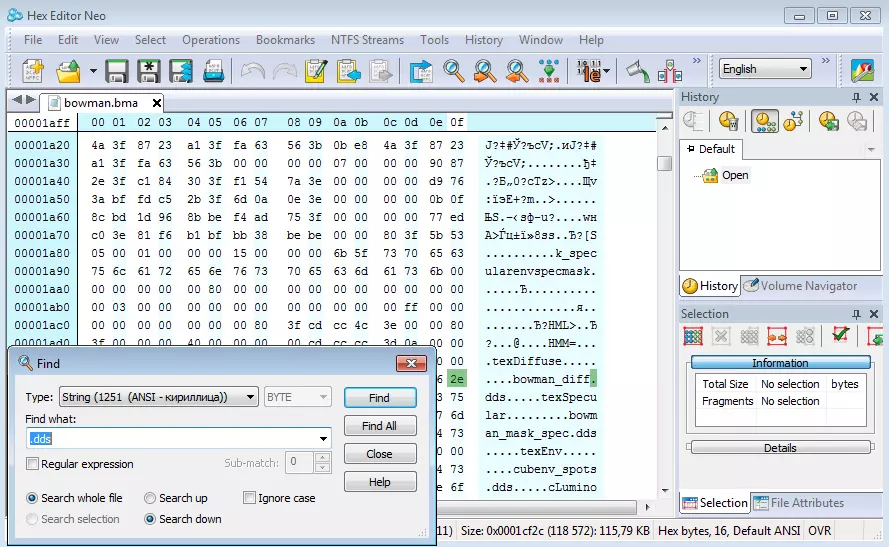
Task: Click the green gem pattern icon
Action: tap(549, 71)
